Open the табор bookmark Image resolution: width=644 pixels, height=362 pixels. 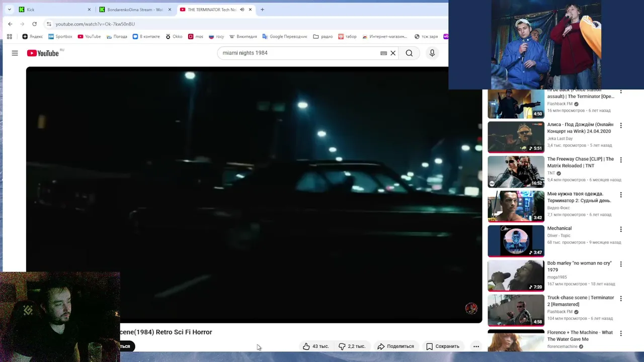347,36
